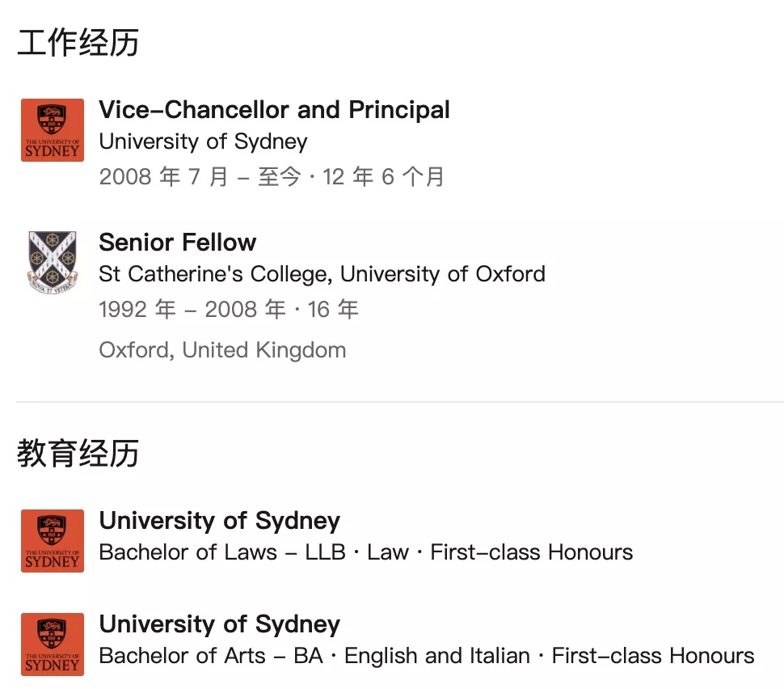This screenshot has height=689, width=784.
Task: Click First-class Honours text on the Laws degree
Action: pos(532,552)
